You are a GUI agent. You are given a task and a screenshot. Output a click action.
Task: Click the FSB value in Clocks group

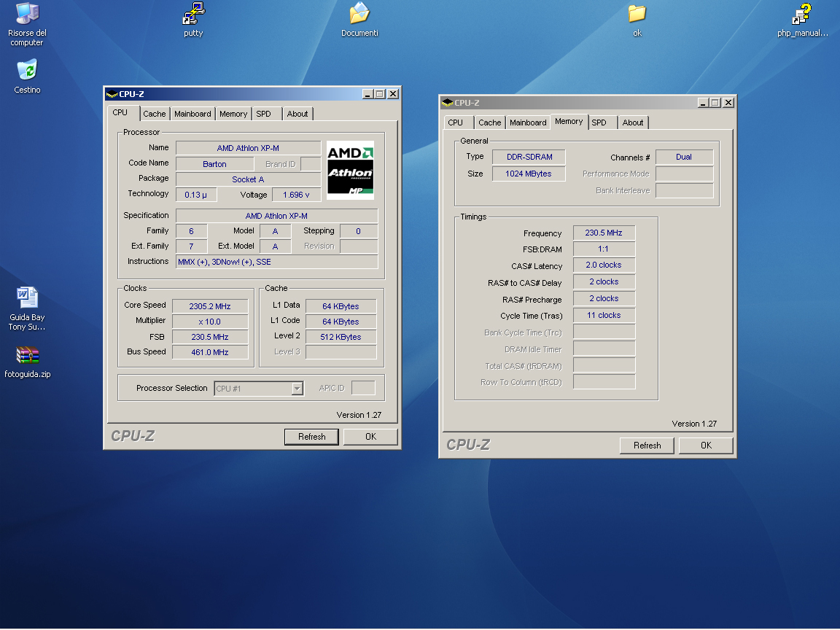[210, 337]
